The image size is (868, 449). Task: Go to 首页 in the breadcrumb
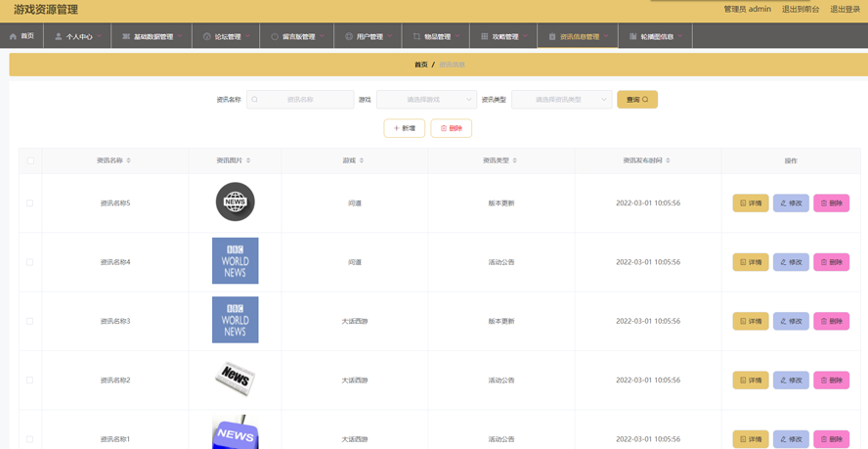(x=421, y=65)
